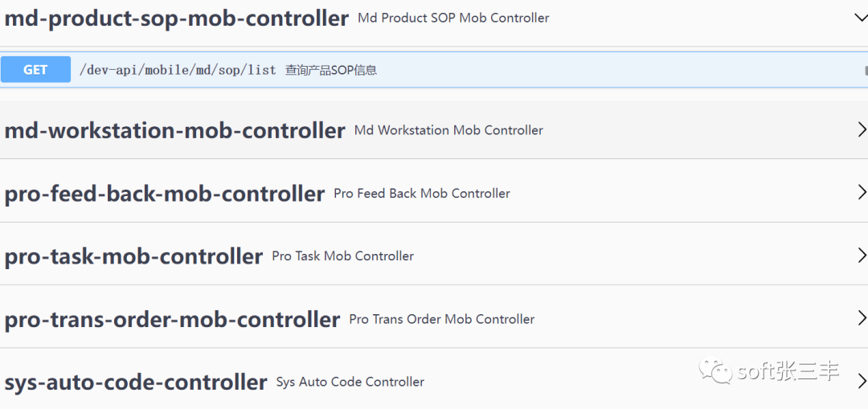Click the sys-auto-code-controller chevron arrow
Screen dimensions: 868x409
pyautogui.click(x=862, y=381)
